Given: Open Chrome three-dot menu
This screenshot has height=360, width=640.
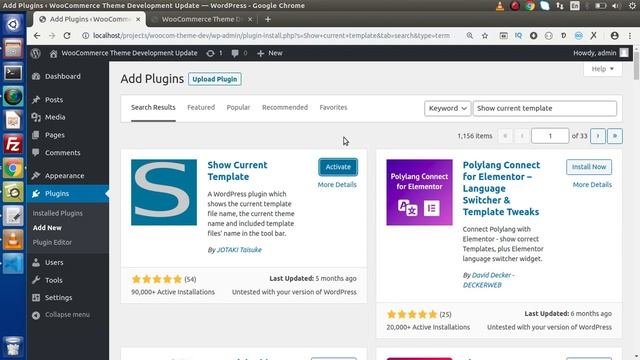Looking at the screenshot, I should click(x=630, y=36).
